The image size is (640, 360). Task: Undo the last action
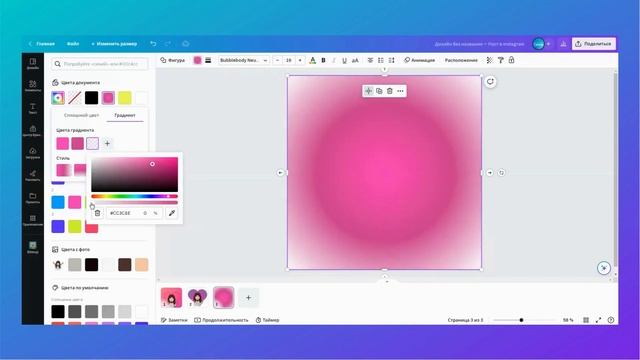point(153,44)
